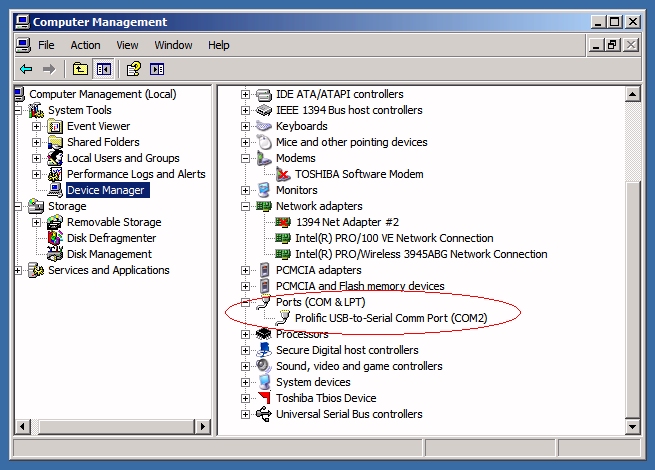Select Disk Management in the tree
The height and width of the screenshot is (470, 655).
(x=109, y=254)
